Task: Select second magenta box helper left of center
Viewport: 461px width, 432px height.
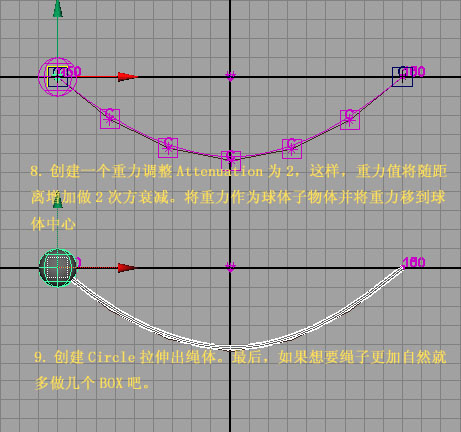Action: 168,147
